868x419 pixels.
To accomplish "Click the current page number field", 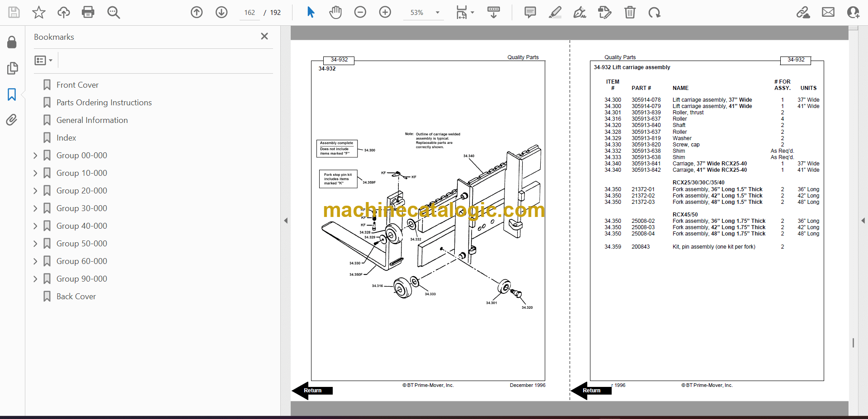I will 250,13.
